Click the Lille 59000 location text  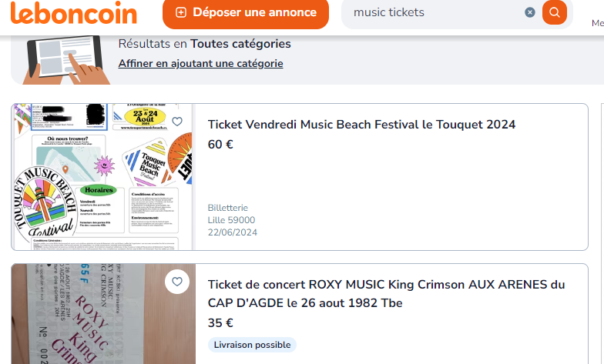tap(231, 220)
